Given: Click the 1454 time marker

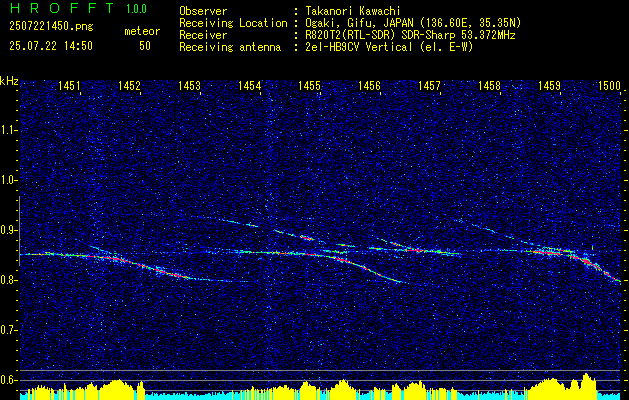Looking at the screenshot, I should click(x=250, y=85).
